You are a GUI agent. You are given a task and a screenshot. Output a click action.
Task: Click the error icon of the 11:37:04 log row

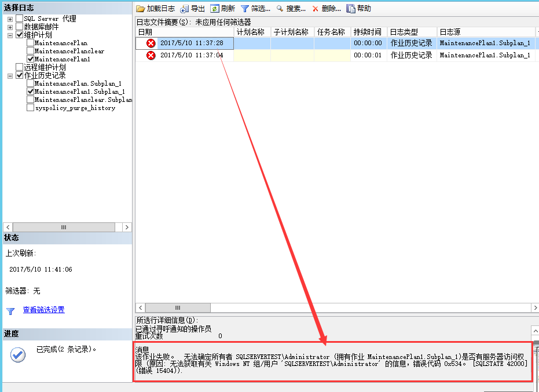[x=151, y=56]
